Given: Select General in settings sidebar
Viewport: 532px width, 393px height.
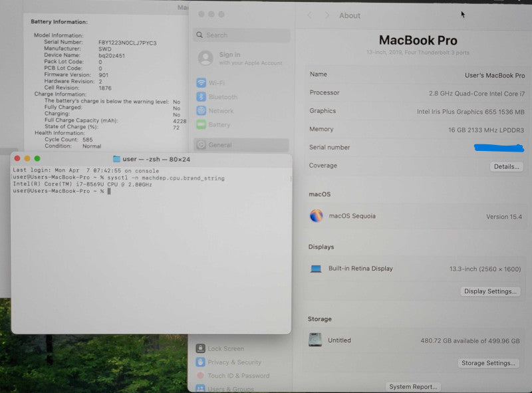Looking at the screenshot, I should click(241, 145).
